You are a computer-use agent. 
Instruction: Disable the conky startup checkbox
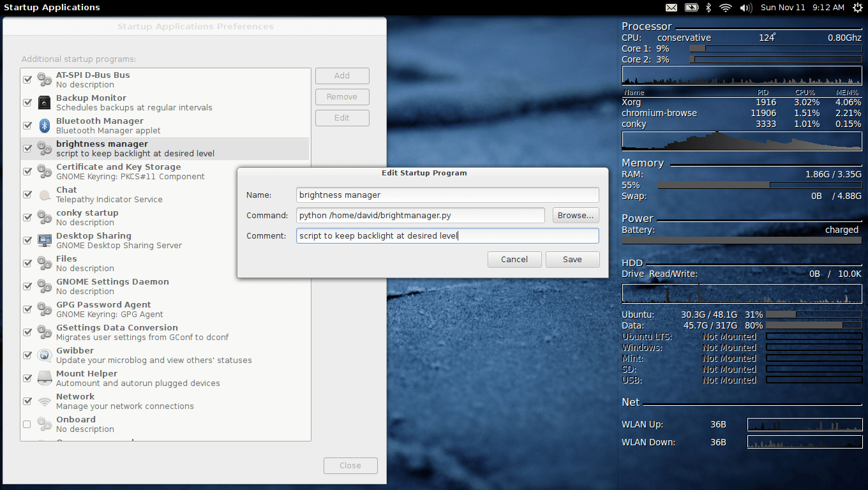tap(27, 218)
